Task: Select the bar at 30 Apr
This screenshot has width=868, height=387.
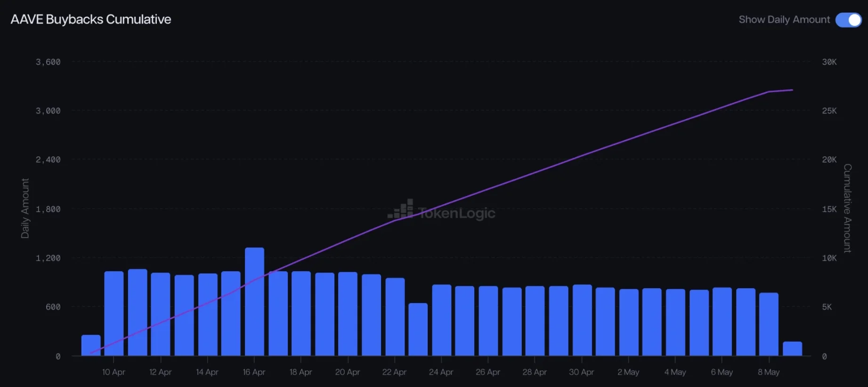Action: 582,320
